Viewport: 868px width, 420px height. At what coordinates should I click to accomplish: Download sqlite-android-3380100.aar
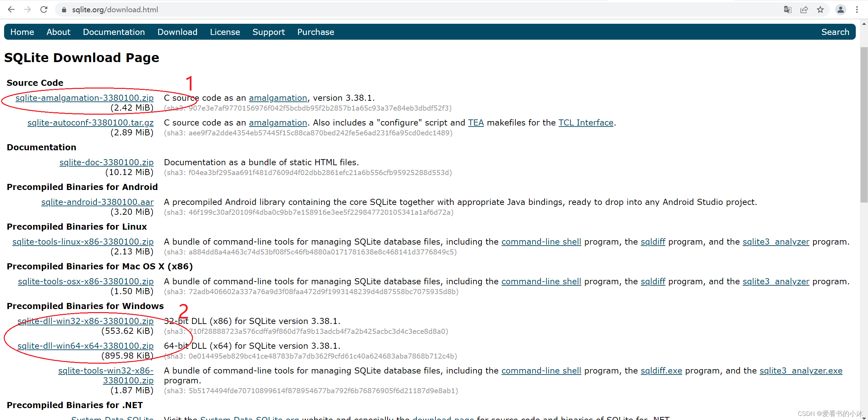pyautogui.click(x=97, y=202)
